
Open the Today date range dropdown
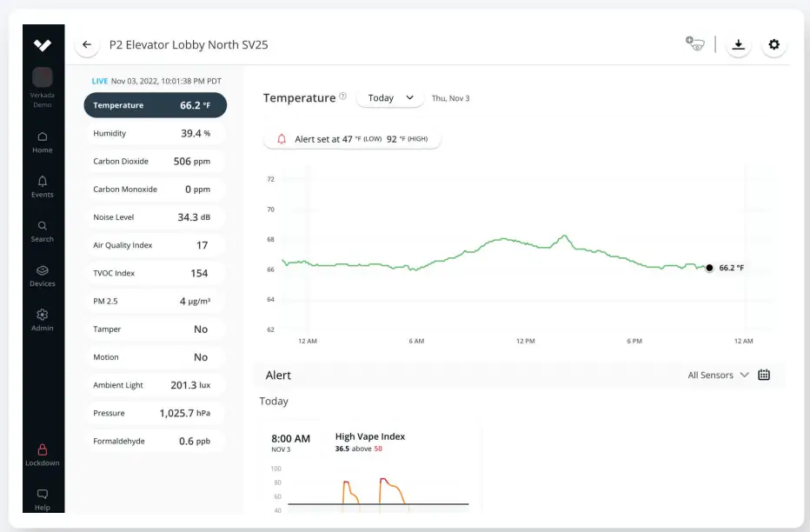(x=390, y=98)
